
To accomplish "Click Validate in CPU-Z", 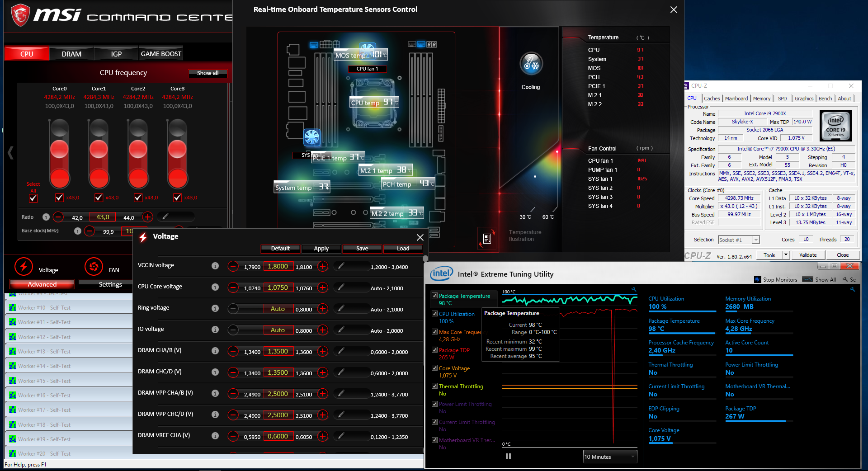I will pyautogui.click(x=808, y=255).
